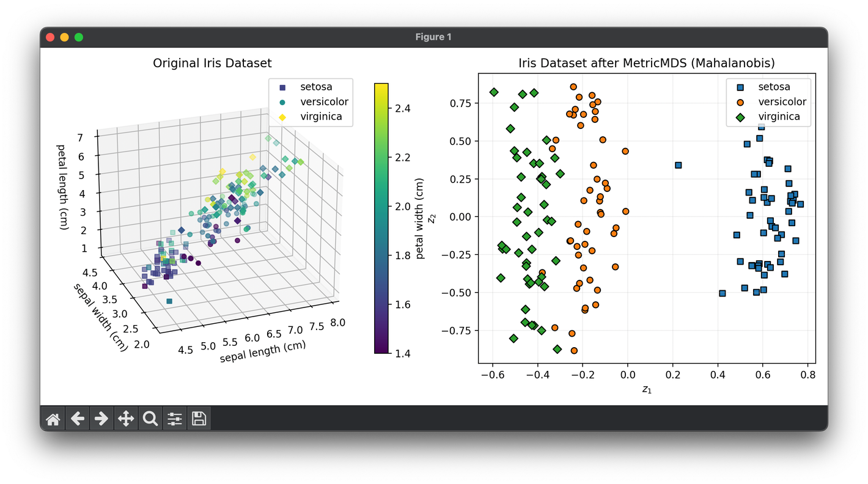This screenshot has height=484, width=868.
Task: Click the Figure 1 window title
Action: (433, 37)
